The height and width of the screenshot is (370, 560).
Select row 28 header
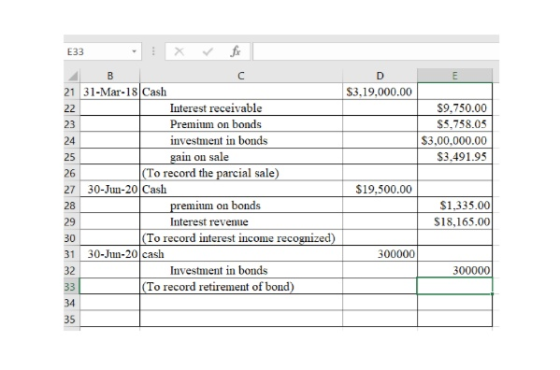(71, 205)
